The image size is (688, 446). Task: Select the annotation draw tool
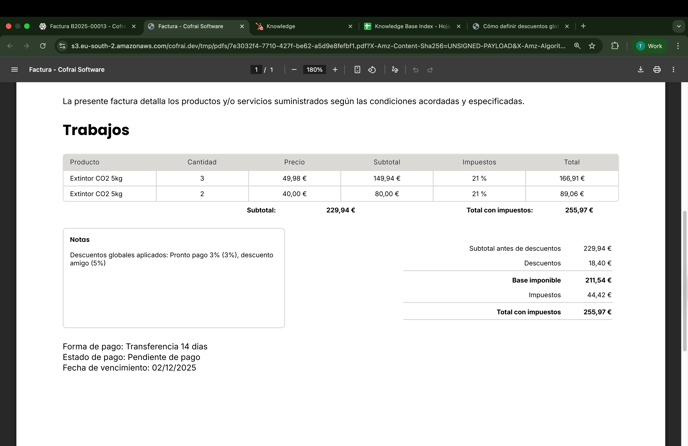395,69
